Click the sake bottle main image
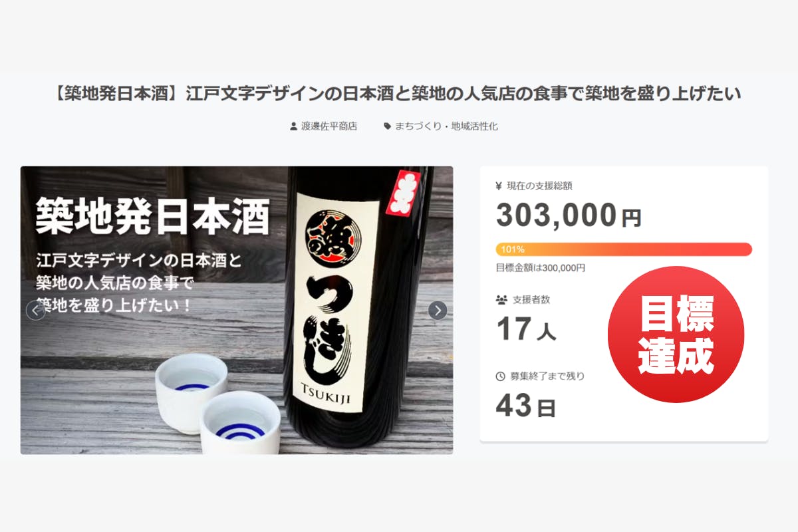The image size is (798, 532). (237, 311)
